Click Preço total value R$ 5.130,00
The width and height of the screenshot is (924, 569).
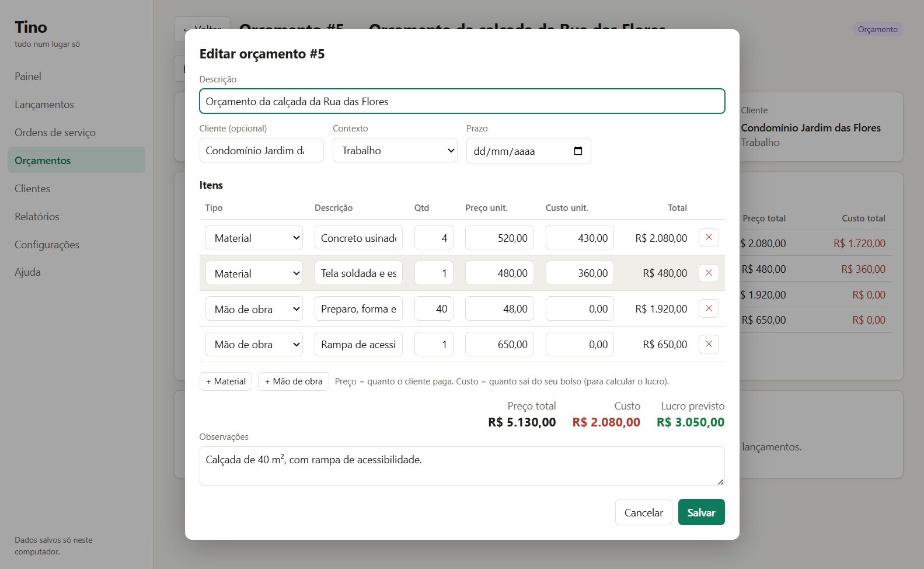coord(522,422)
